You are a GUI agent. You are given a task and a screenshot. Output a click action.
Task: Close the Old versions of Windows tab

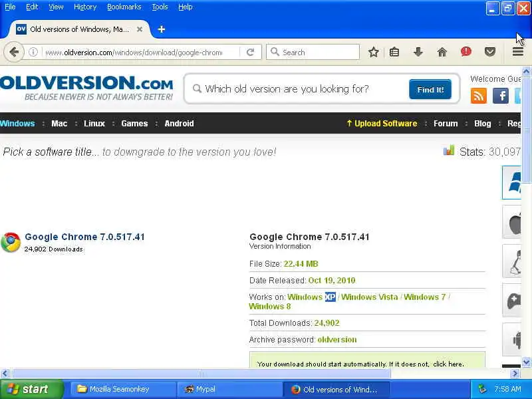coord(140,29)
